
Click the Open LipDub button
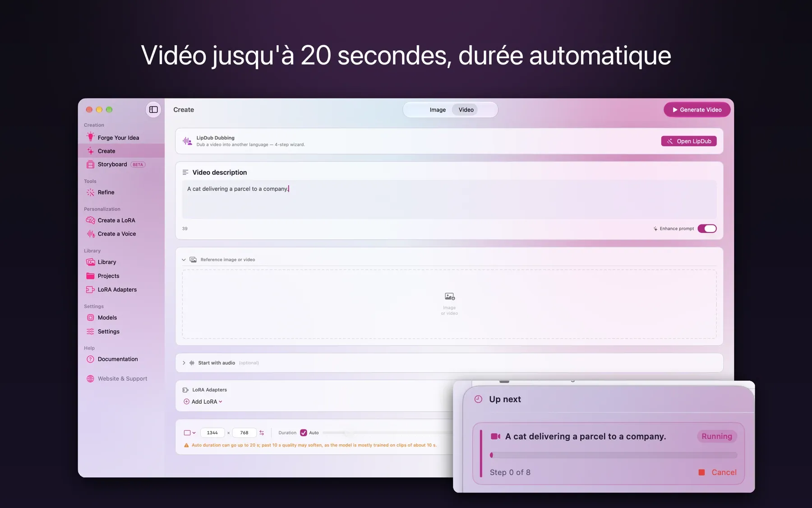pos(689,141)
